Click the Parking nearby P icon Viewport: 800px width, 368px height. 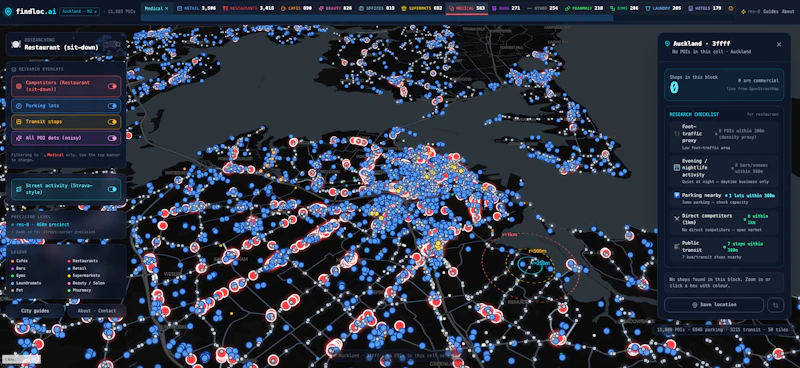677,195
